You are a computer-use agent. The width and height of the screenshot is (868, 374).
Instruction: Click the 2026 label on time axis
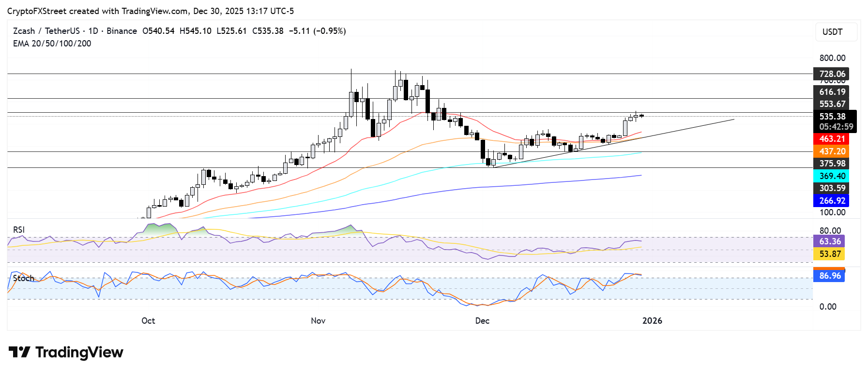pyautogui.click(x=652, y=321)
